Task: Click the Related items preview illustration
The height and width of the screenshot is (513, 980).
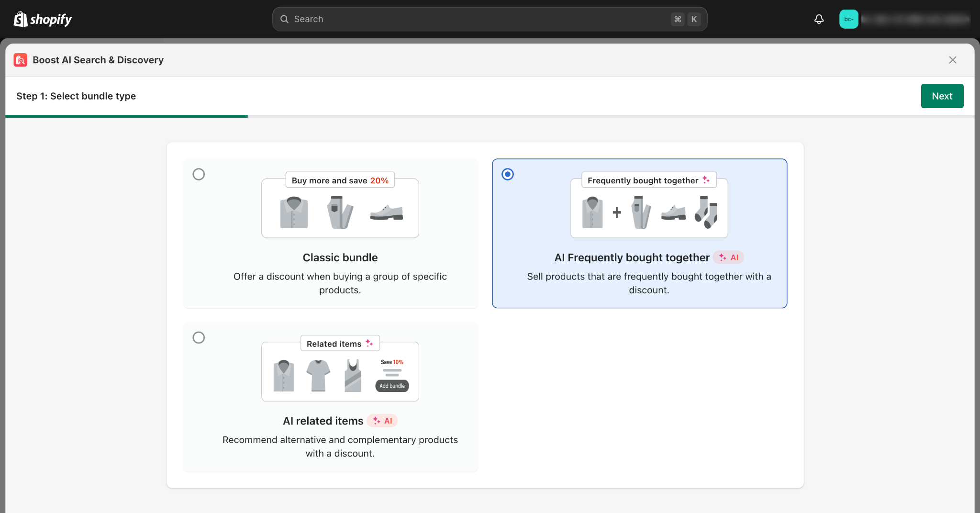Action: click(340, 368)
